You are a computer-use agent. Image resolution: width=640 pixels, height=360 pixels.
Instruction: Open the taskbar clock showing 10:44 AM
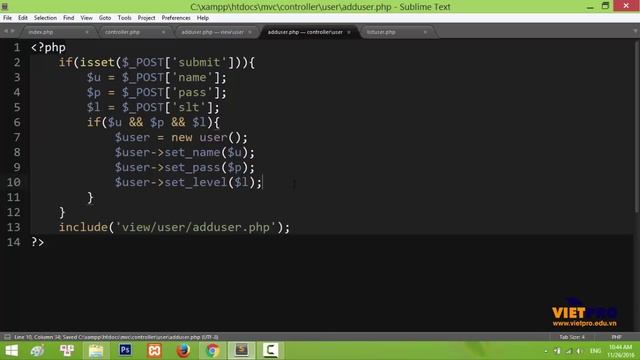click(x=620, y=351)
